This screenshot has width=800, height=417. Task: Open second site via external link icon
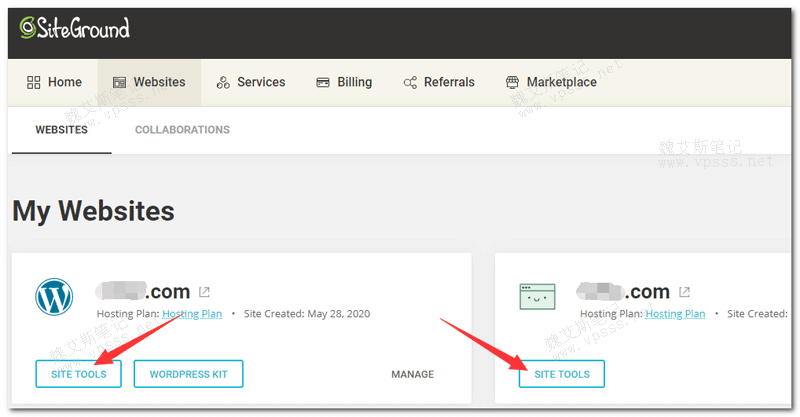pos(685,292)
